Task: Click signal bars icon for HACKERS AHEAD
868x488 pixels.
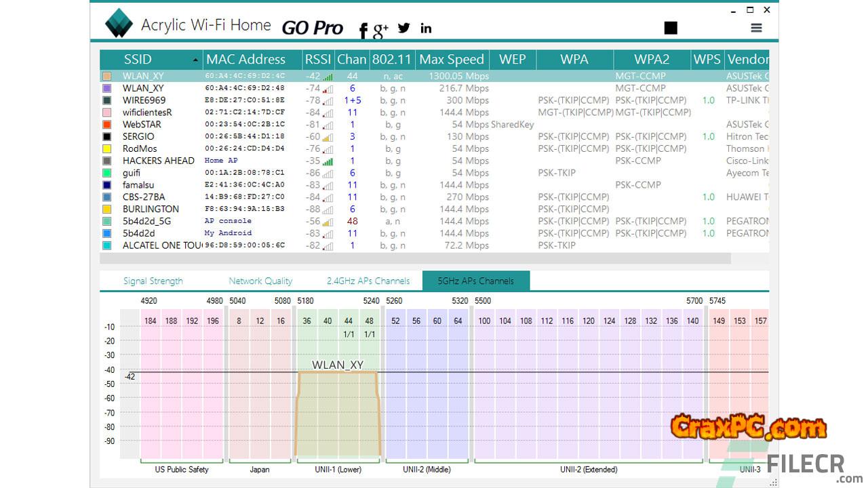Action: (328, 161)
